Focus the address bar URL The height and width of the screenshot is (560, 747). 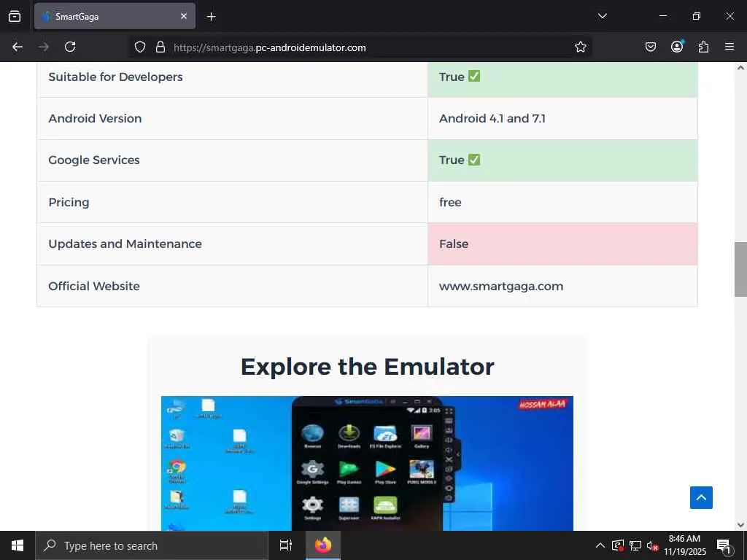(270, 47)
